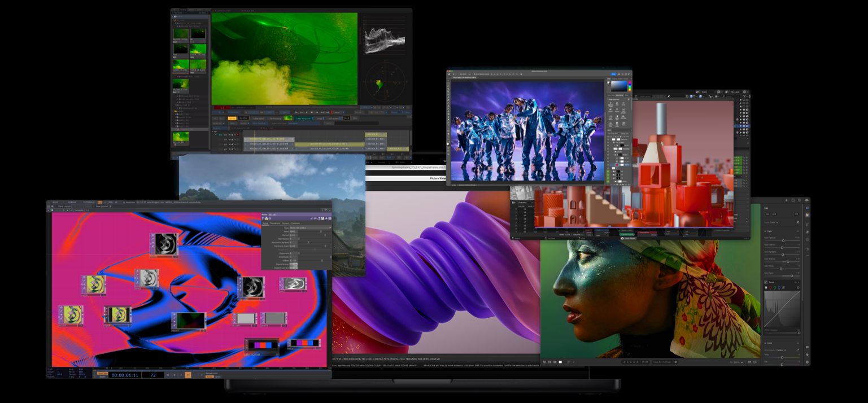This screenshot has width=868, height=403.
Task: Open the Healing tool in Lightroom sidebar
Action: tap(807, 232)
